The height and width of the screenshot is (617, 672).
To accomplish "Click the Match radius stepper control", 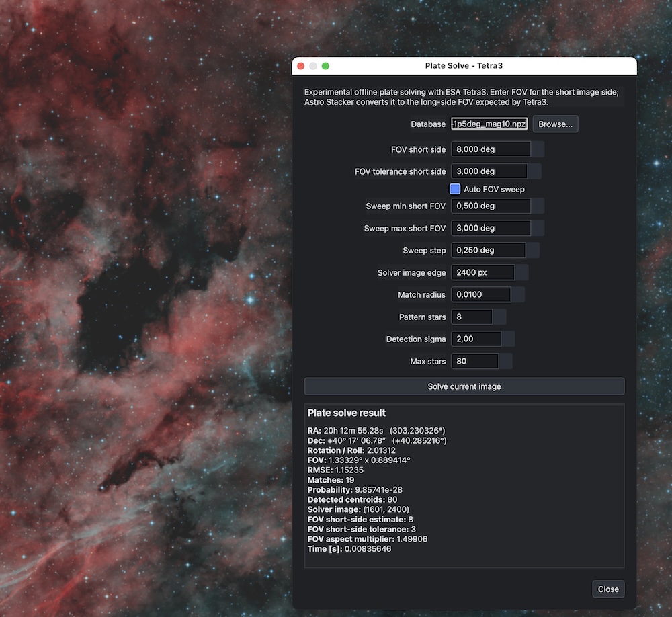I will coord(517,295).
